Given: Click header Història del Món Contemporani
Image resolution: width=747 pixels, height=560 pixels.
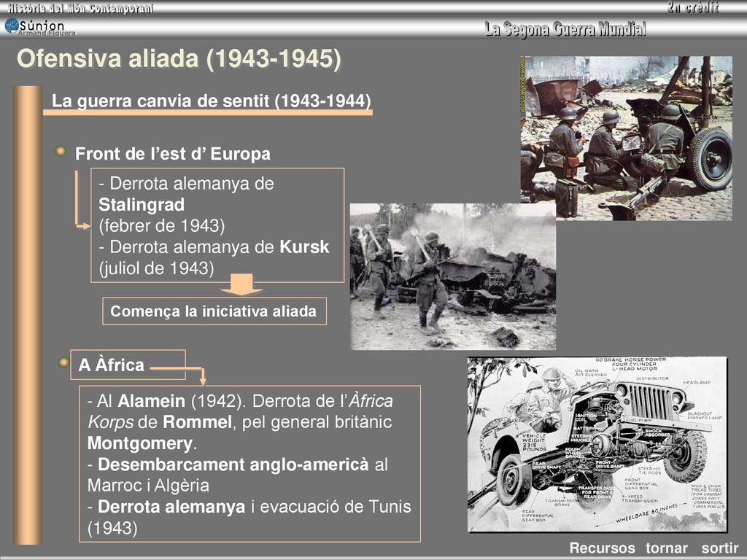Looking at the screenshot, I should 80,8.
